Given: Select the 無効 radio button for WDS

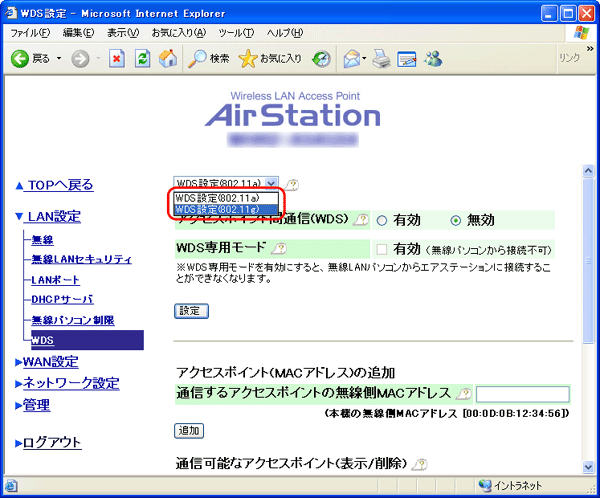Looking at the screenshot, I should [455, 220].
